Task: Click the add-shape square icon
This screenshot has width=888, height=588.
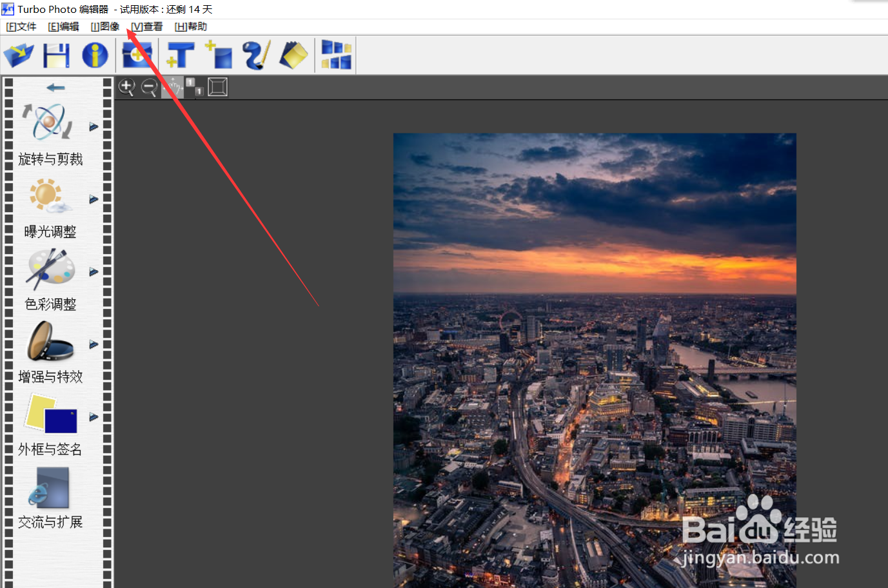Action: (219, 55)
